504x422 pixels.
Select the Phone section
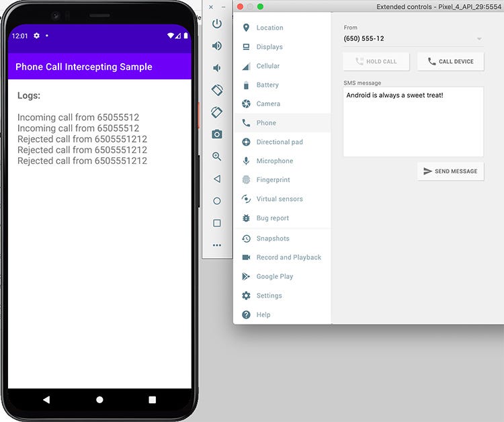tap(282, 123)
